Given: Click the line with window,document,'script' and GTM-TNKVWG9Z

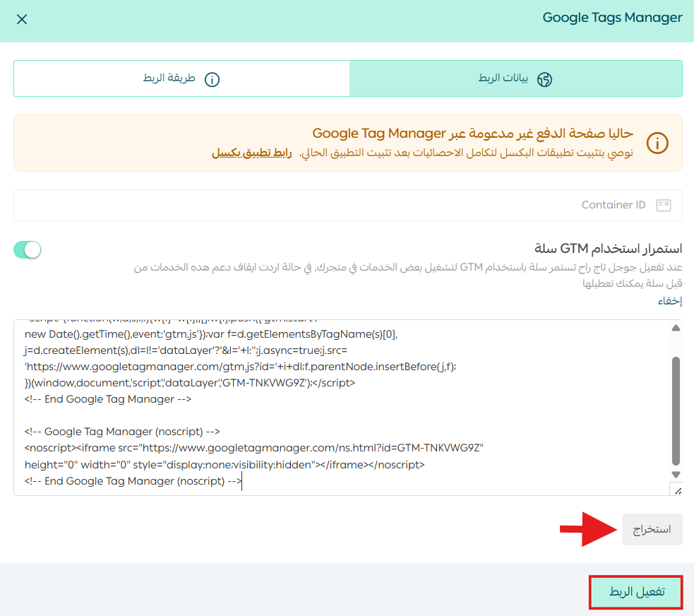Looking at the screenshot, I should (190, 383).
